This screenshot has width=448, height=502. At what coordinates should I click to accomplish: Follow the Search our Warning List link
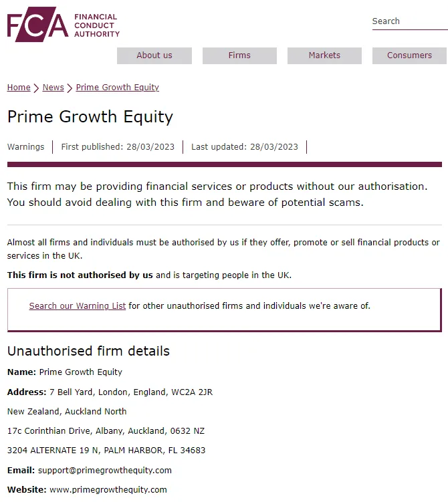pyautogui.click(x=78, y=305)
